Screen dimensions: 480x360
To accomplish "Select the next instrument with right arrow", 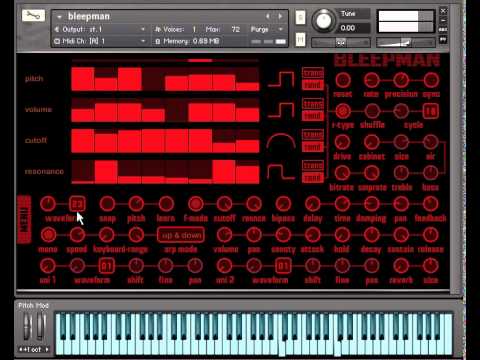I will coord(280,16).
